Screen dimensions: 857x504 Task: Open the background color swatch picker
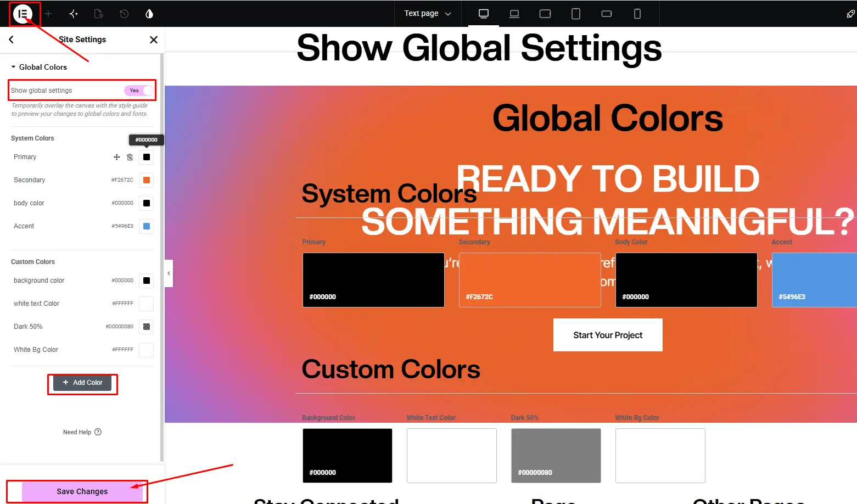coord(147,281)
